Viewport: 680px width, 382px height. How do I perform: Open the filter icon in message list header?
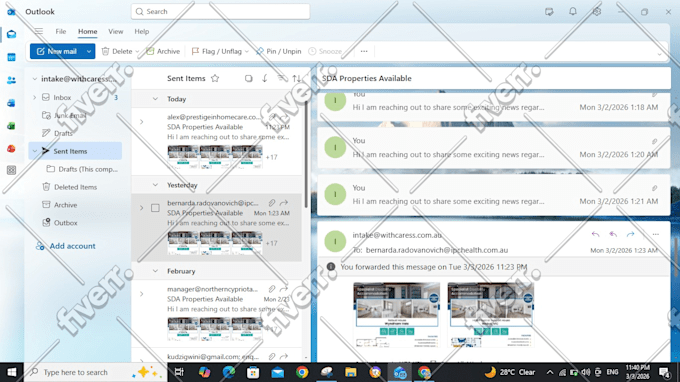pyautogui.click(x=281, y=78)
